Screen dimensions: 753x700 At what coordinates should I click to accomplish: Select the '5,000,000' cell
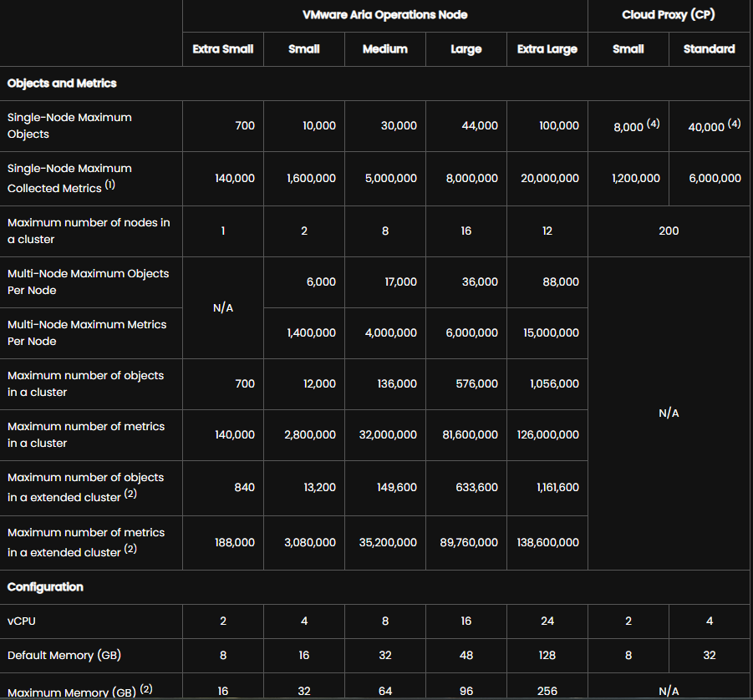click(x=391, y=179)
